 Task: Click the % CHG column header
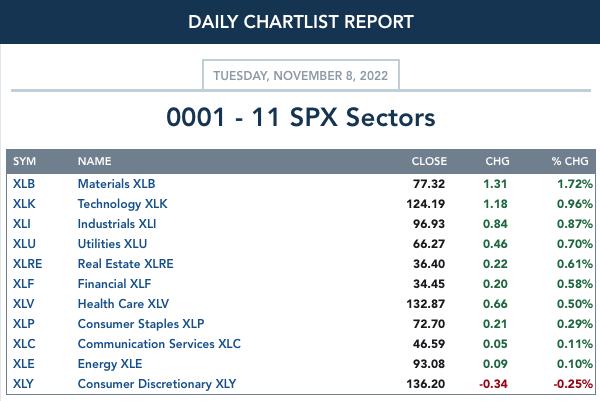[570, 161]
